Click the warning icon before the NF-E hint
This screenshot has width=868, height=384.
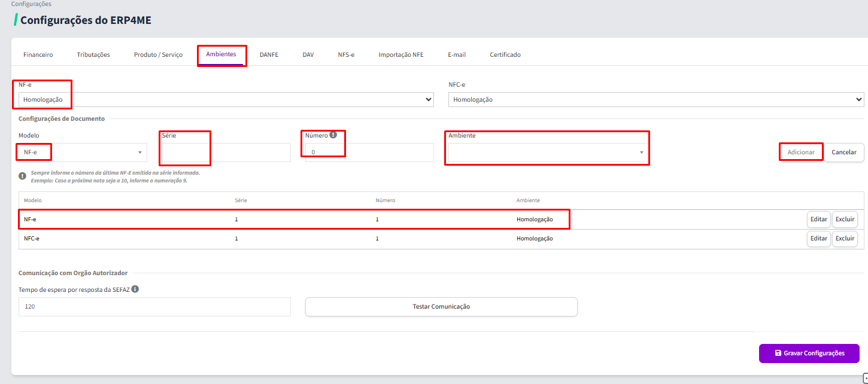(22, 176)
